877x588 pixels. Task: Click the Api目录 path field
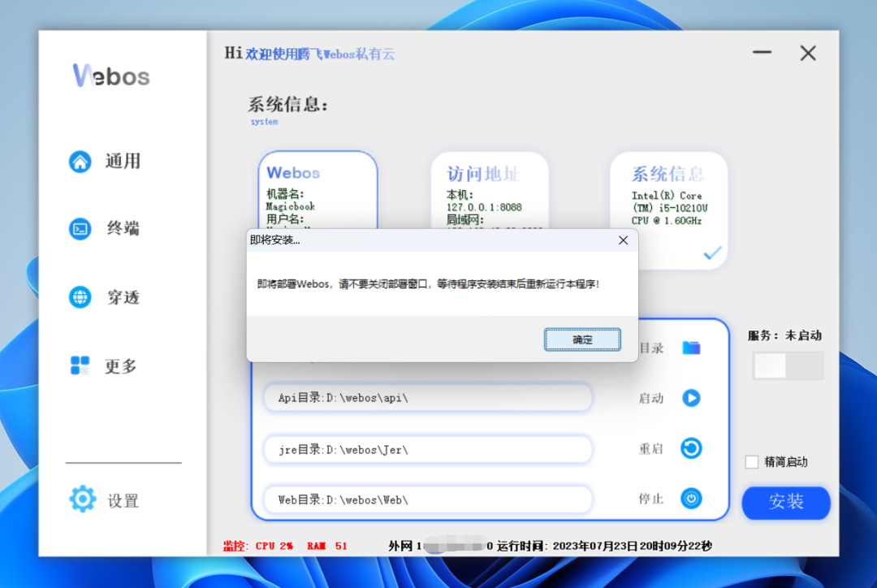428,398
